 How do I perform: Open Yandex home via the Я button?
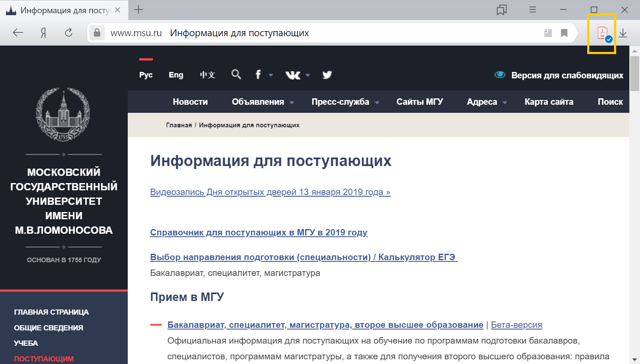[43, 33]
